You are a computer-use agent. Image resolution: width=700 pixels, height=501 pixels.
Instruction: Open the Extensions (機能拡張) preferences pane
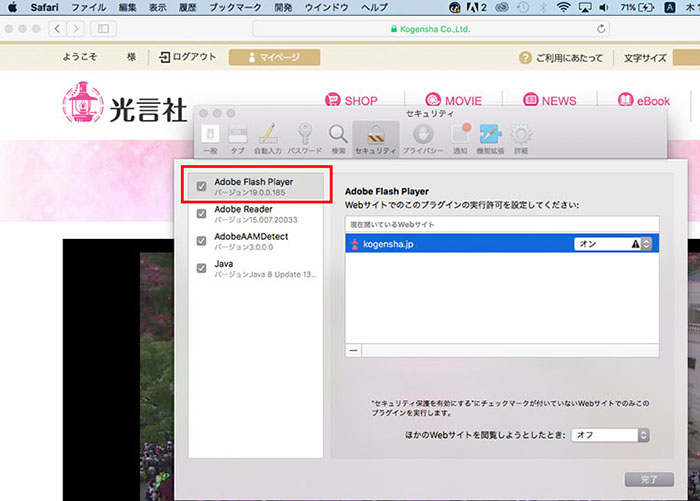click(490, 139)
